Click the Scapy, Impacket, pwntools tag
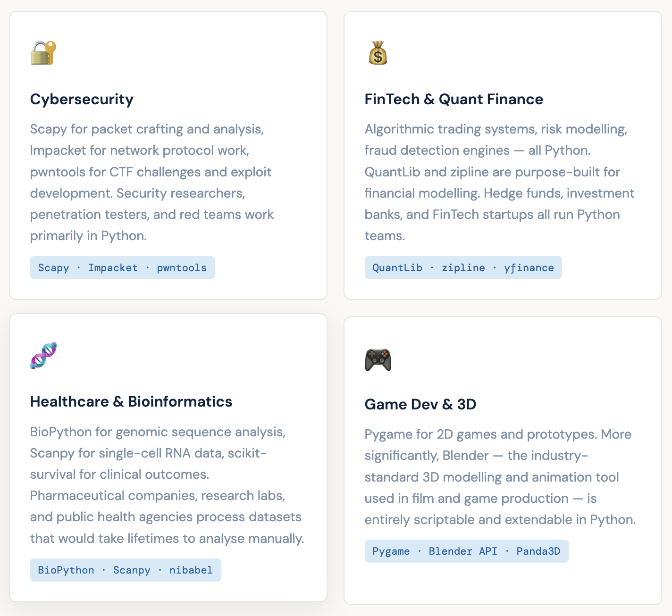The image size is (672, 616). point(122,267)
